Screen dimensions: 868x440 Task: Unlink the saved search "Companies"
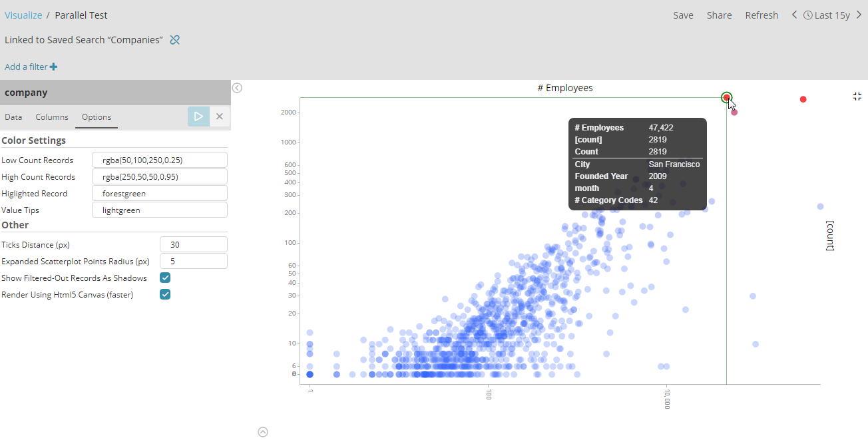(174, 39)
